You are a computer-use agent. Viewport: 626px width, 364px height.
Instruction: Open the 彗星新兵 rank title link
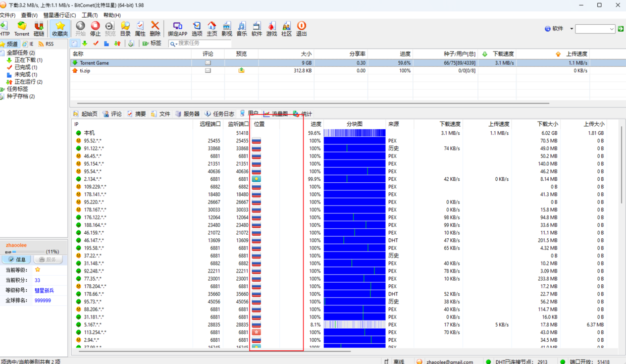44,291
